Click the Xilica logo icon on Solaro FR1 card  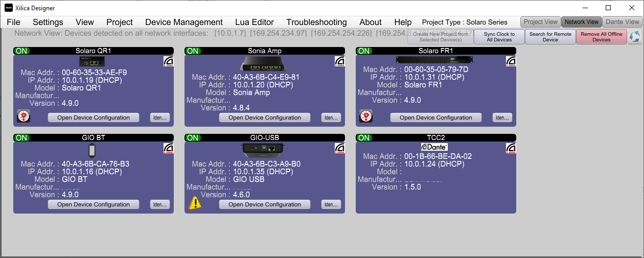coord(511,61)
